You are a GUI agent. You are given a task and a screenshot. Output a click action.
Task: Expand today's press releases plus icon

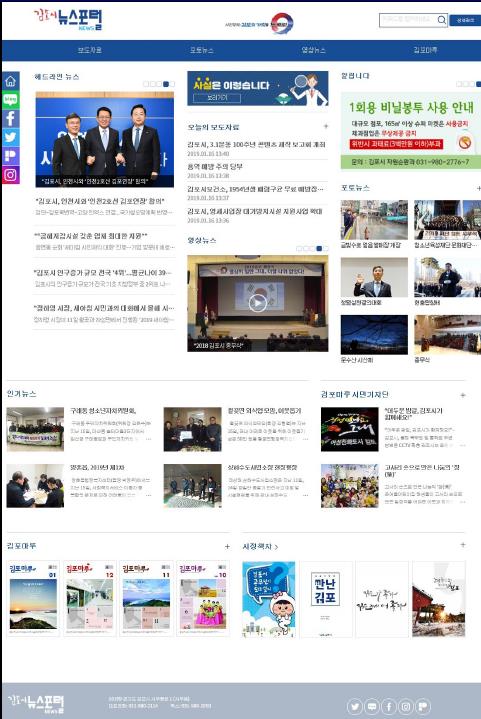326,126
